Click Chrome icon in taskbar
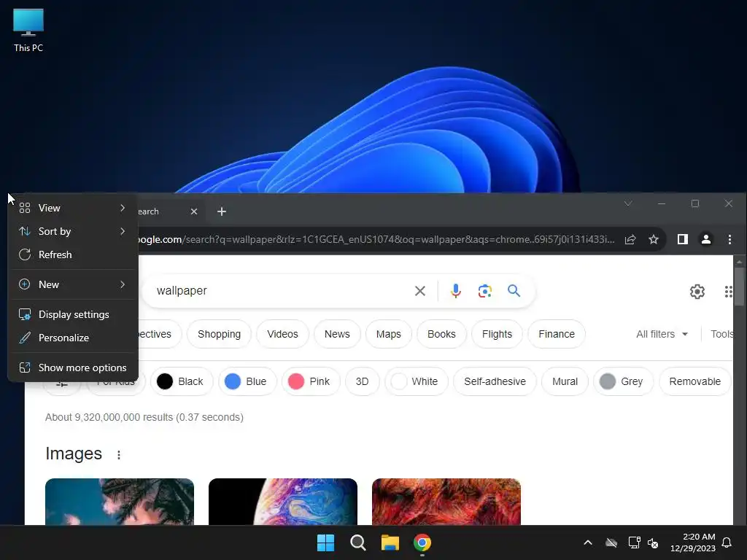 (422, 542)
